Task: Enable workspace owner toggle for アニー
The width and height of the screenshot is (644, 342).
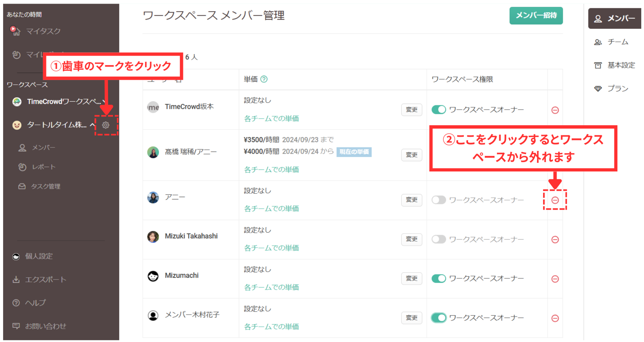Action: click(439, 200)
